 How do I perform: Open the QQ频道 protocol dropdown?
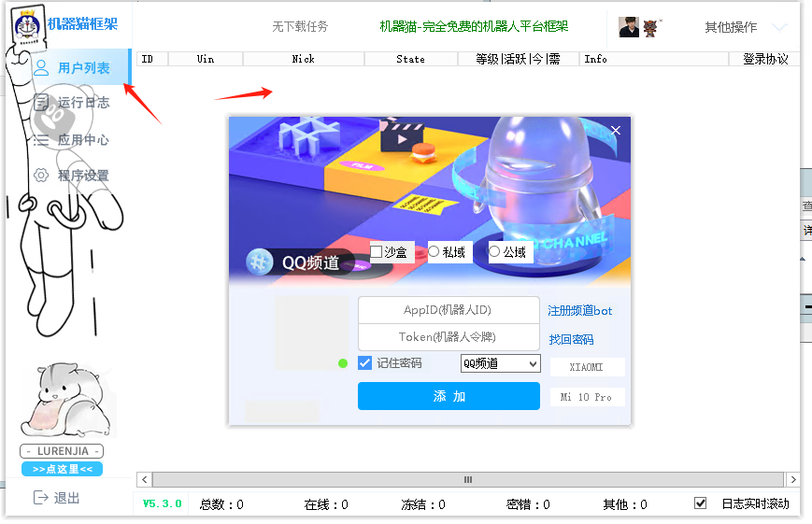coord(500,363)
